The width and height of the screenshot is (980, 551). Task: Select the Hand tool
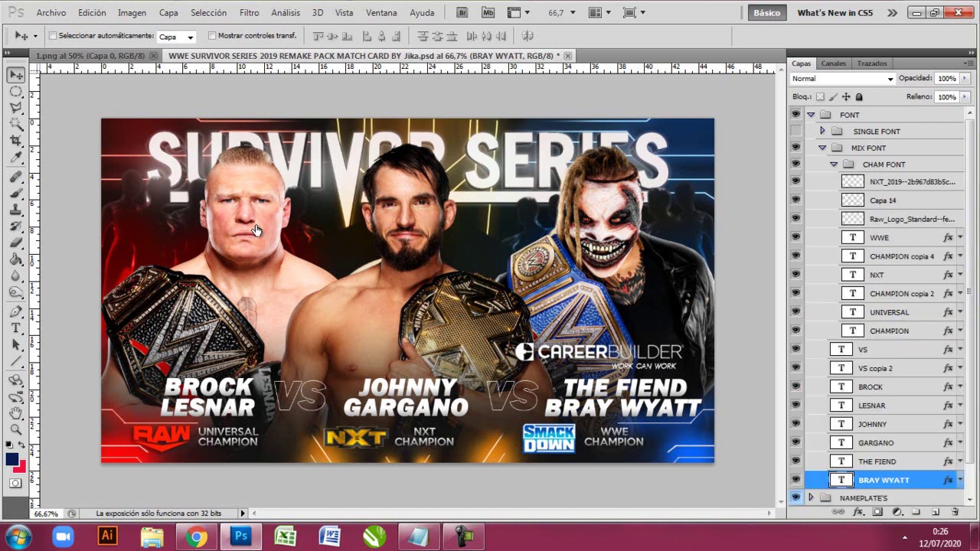[16, 412]
